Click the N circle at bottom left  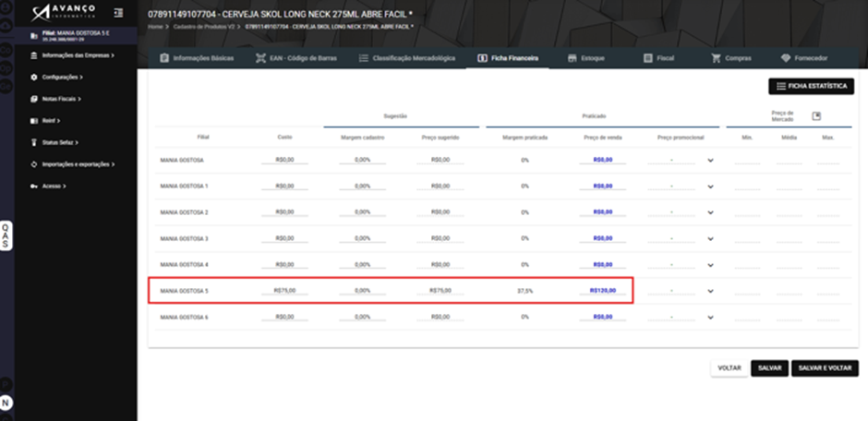(x=6, y=403)
